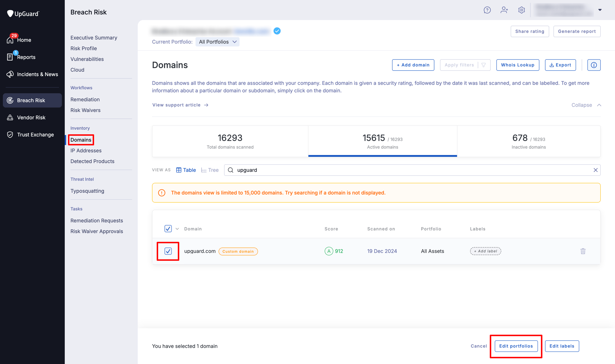Open the View support article link

pos(176,105)
